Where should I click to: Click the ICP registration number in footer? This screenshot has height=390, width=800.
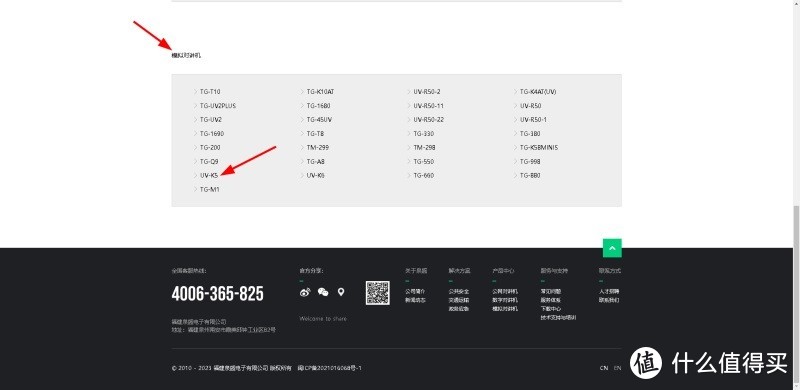[x=330, y=368]
